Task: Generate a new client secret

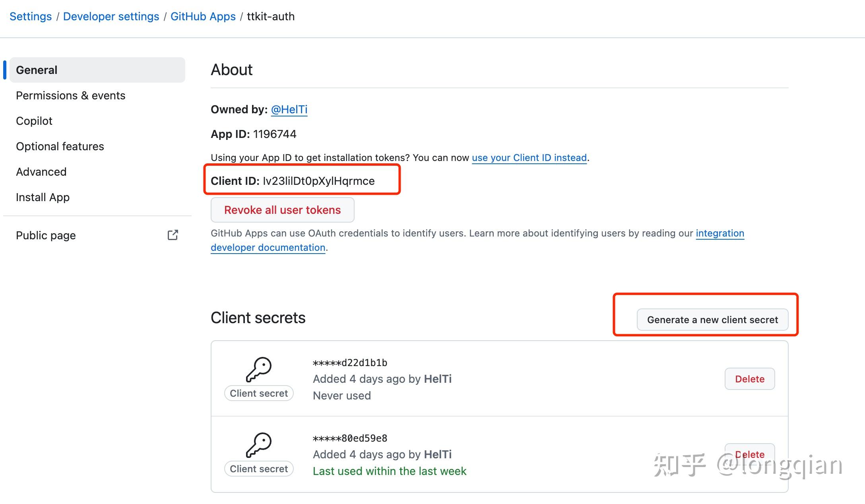Action: pos(712,319)
